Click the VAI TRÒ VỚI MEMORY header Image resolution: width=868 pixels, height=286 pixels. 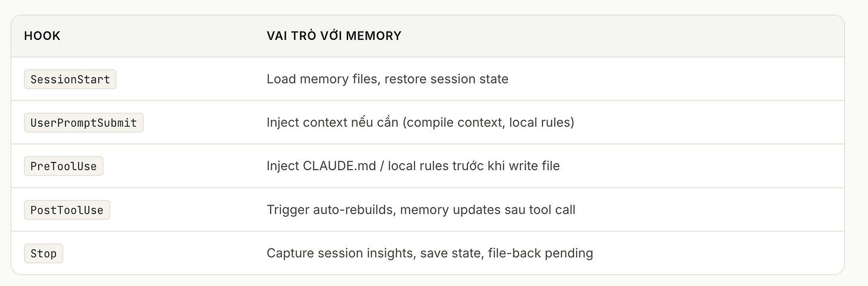pos(334,36)
